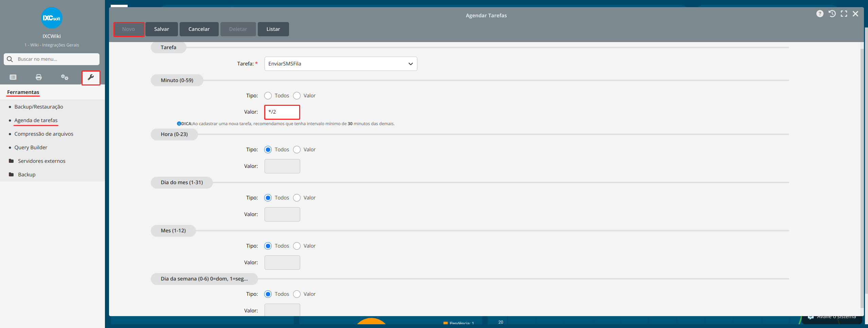Click the Novo button
Image resolution: width=868 pixels, height=328 pixels.
pos(129,29)
